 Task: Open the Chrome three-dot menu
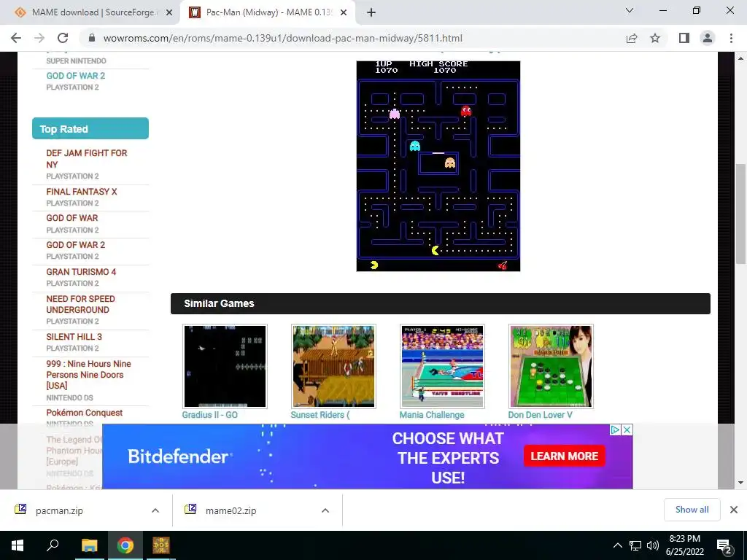coord(731,38)
